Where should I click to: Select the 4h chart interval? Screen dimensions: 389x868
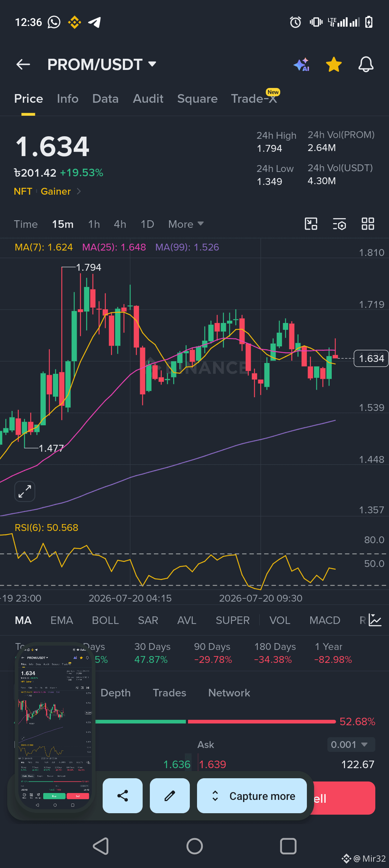tap(120, 224)
